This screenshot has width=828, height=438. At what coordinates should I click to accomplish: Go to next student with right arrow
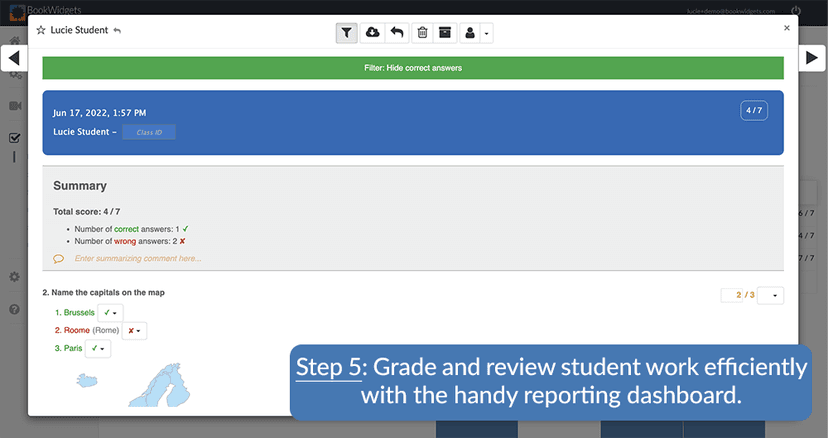(x=813, y=58)
